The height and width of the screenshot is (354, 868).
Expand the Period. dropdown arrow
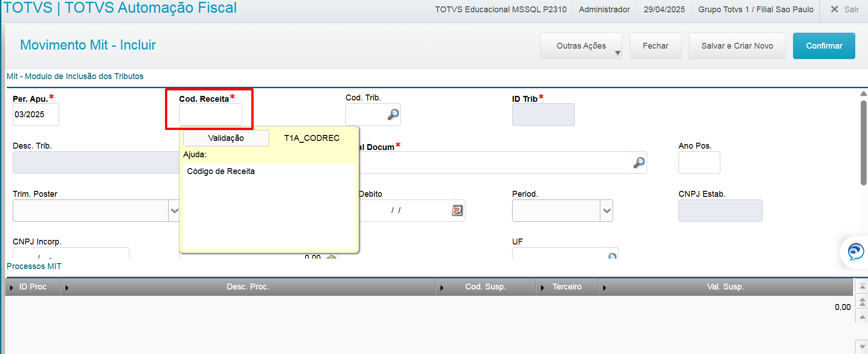[606, 210]
